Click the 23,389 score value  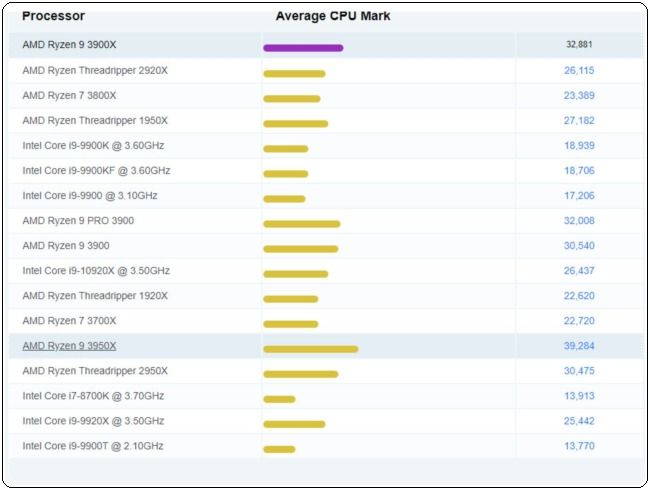click(579, 95)
